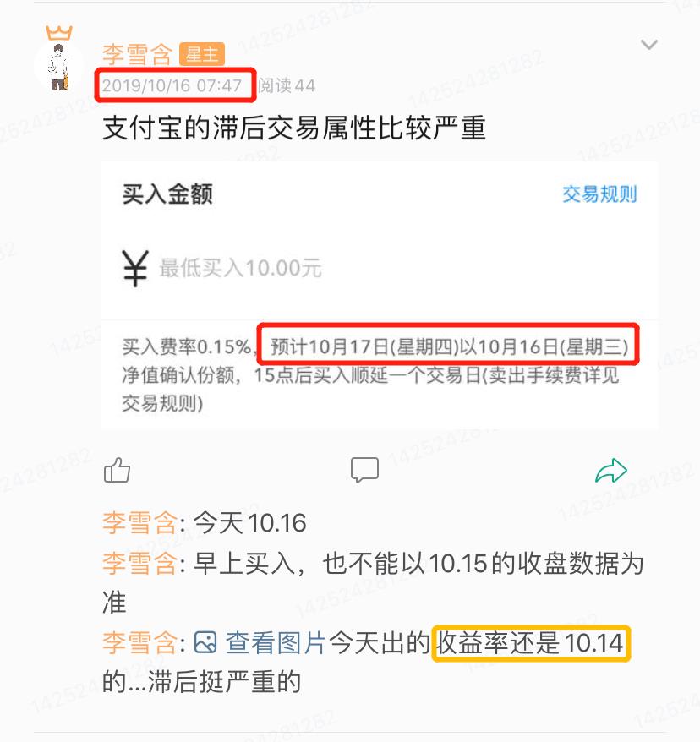Tap the ¥ currency symbol

click(x=135, y=268)
